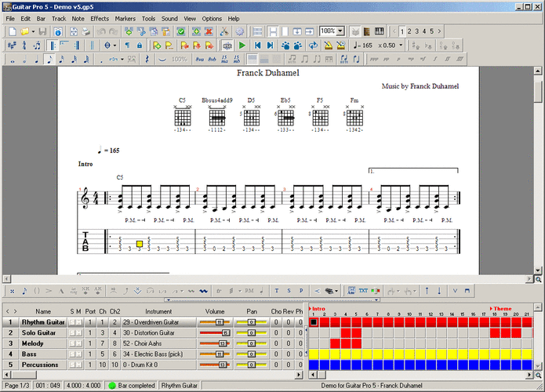Screen dimensions: 545x392
Task: Apply the 8vb octave marking
Action: pyautogui.click(x=212, y=60)
